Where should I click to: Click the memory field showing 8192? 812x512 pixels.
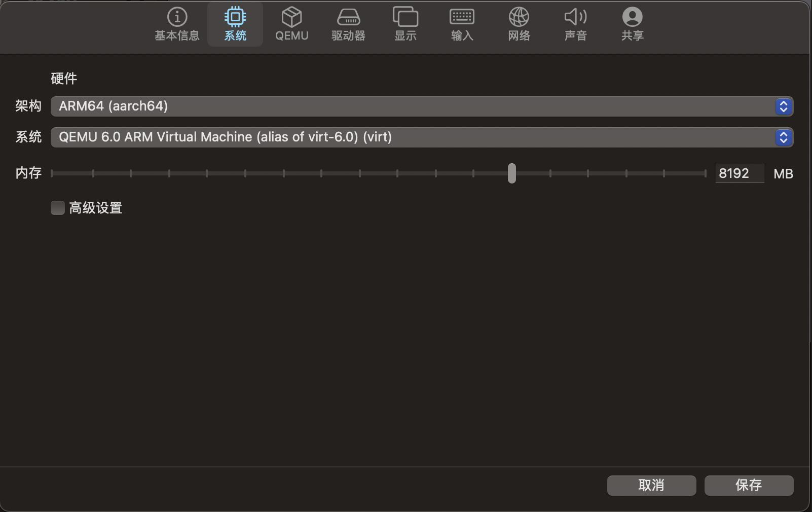coord(739,173)
